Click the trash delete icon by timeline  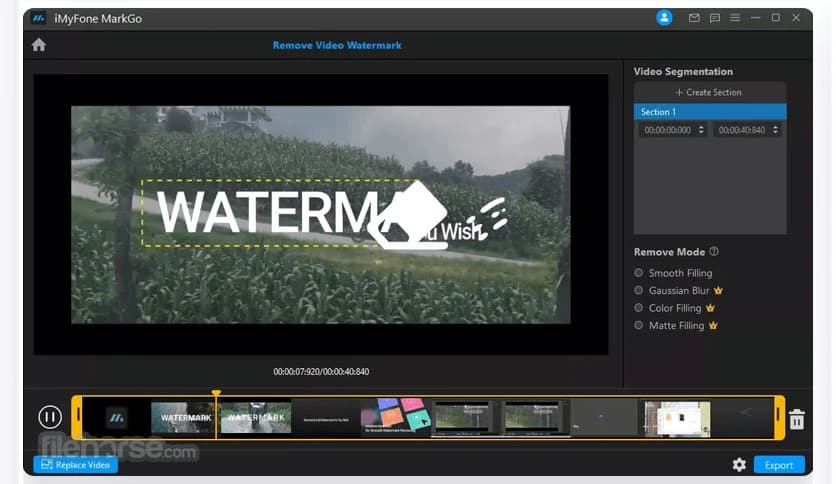point(796,419)
